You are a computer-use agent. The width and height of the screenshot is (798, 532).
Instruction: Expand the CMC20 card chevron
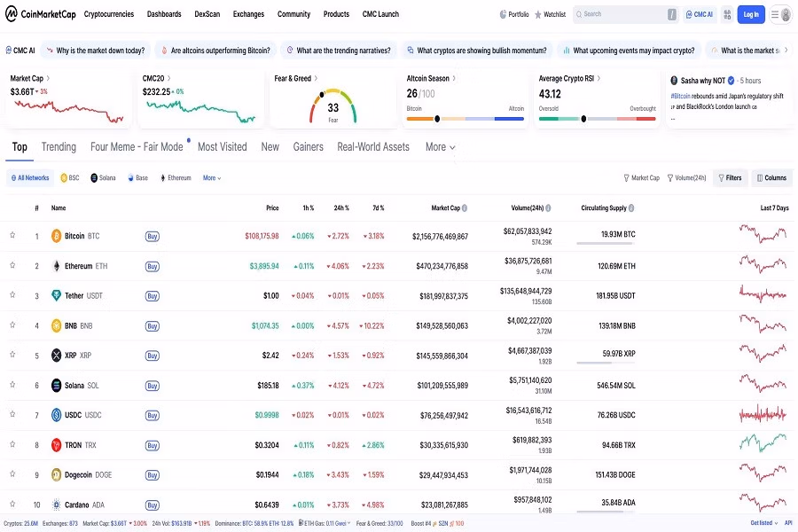(169, 78)
